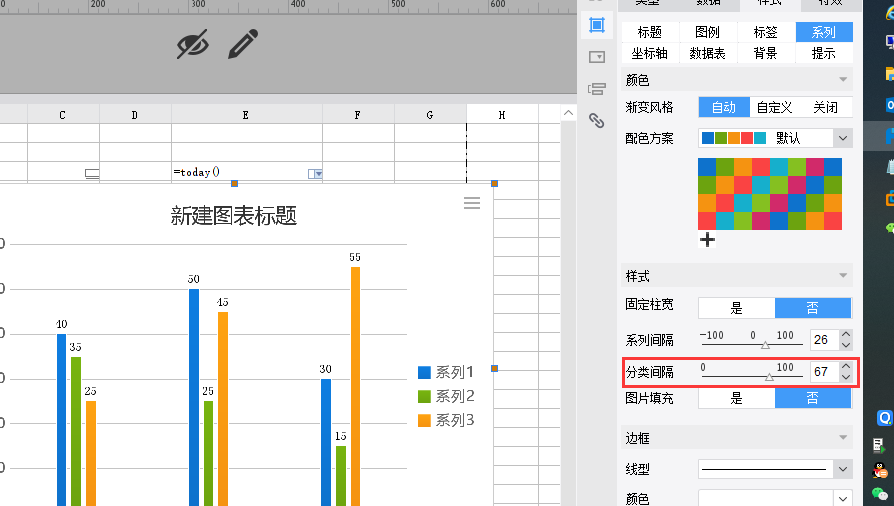Set 图片填充 to 是

[736, 398]
